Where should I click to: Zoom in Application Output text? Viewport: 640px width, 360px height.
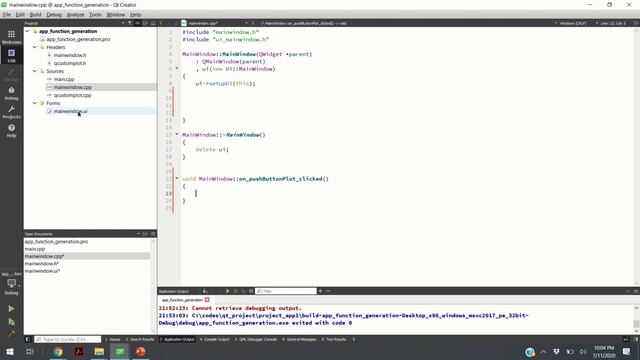pyautogui.click(x=320, y=291)
